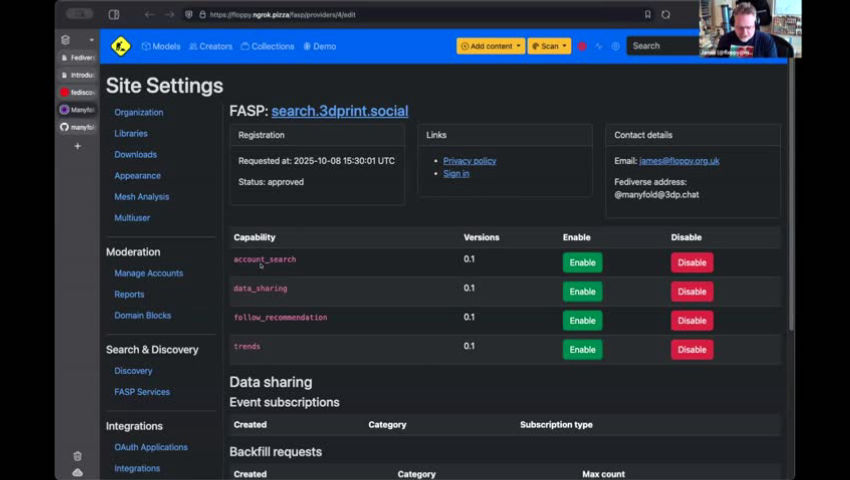
Task: Enable the trends capability
Action: 582,350
